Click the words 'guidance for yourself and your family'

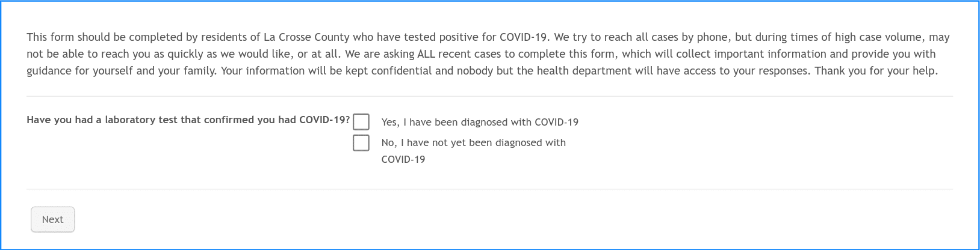[121, 71]
